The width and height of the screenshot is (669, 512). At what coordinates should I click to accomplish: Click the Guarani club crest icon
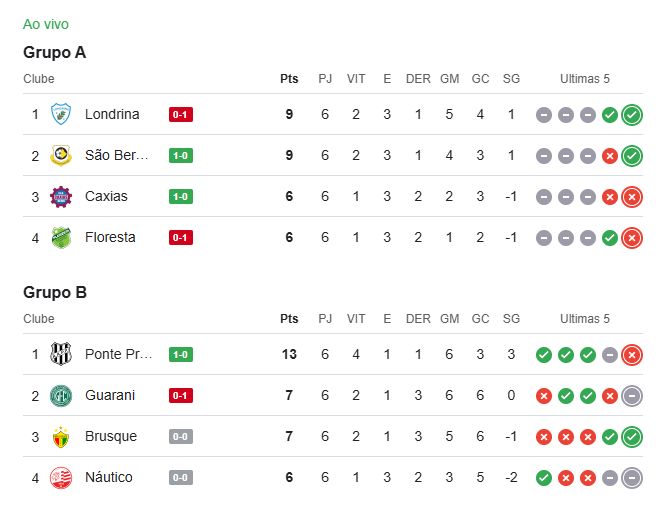(61, 395)
